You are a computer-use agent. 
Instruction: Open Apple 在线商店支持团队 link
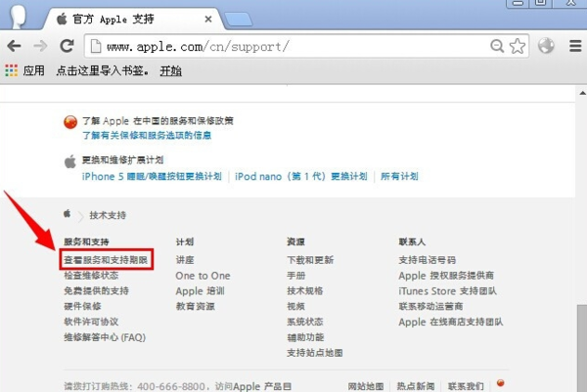click(451, 322)
